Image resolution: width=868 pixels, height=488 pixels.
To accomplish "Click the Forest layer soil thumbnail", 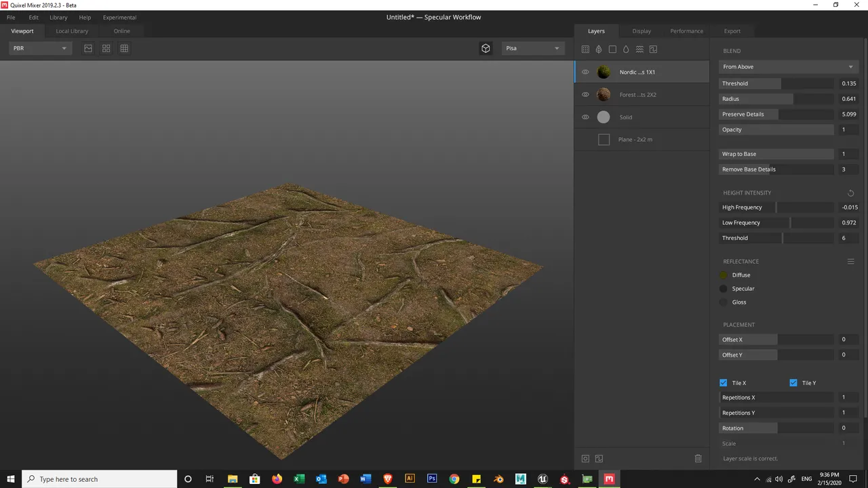I will coord(604,95).
